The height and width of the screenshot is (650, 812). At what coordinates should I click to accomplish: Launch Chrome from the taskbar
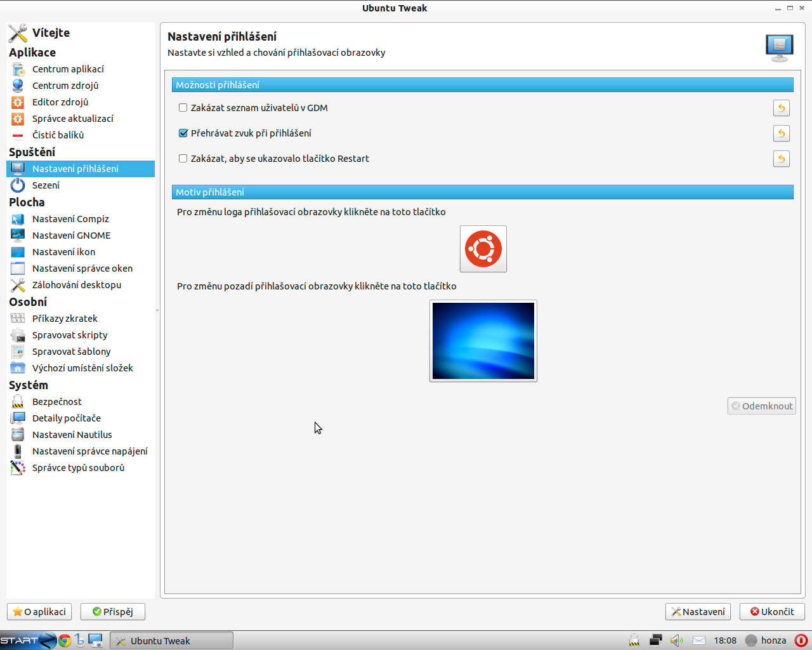pyautogui.click(x=64, y=640)
